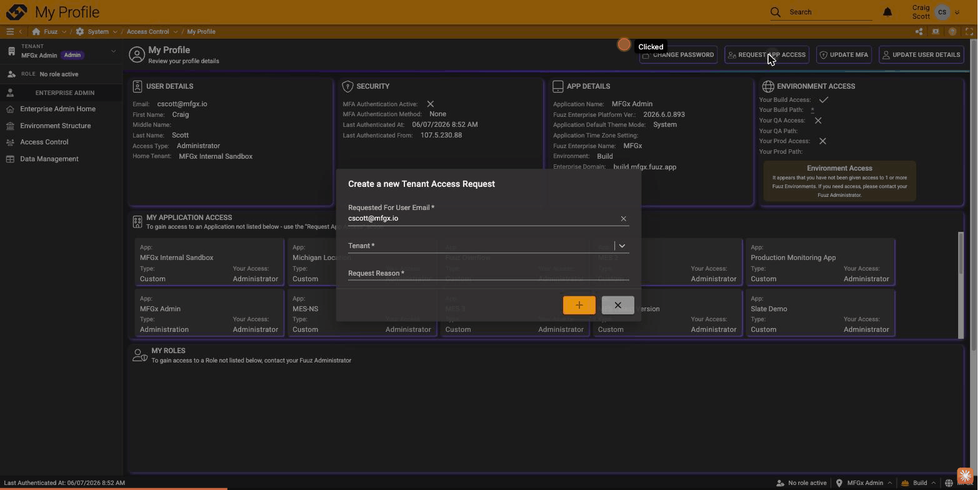Click the no role active icon in the status bar
This screenshot has width=980, height=490.
(x=780, y=482)
